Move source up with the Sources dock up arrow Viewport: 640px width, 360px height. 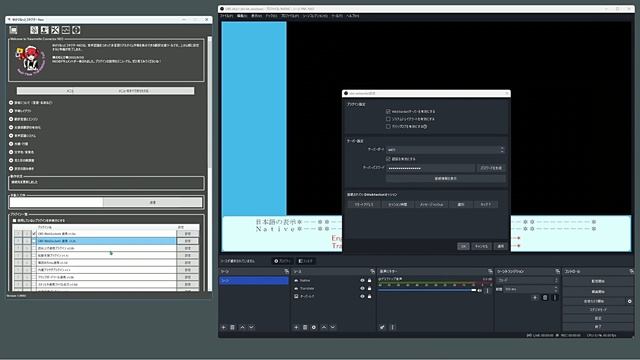click(324, 327)
